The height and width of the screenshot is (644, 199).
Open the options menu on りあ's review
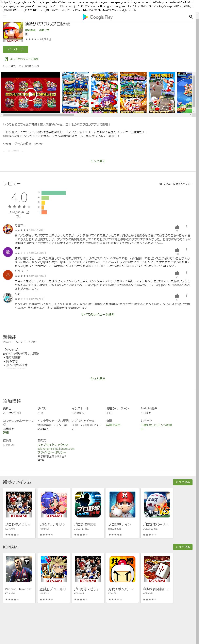187,296
